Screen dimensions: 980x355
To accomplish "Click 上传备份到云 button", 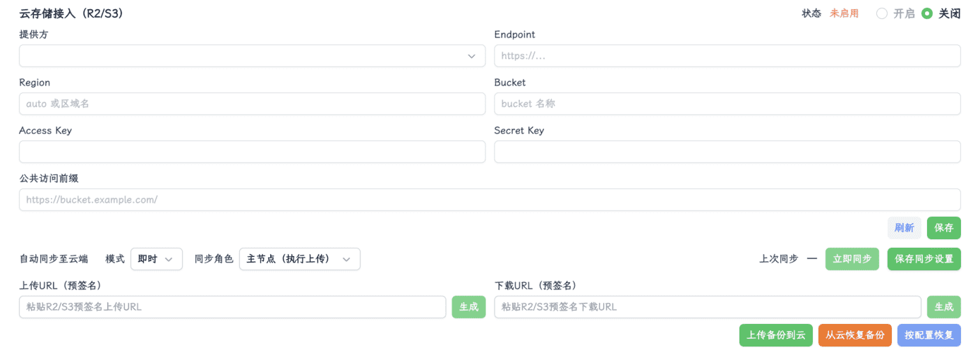I will click(x=775, y=335).
